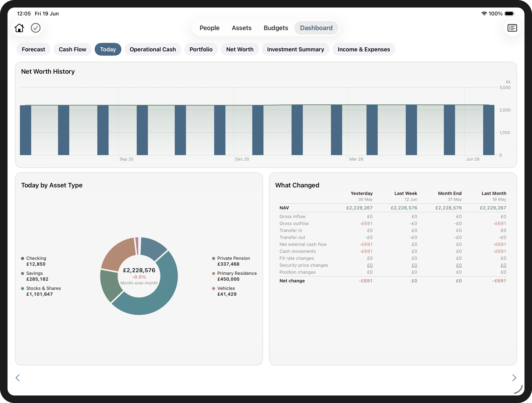532x403 pixels.
Task: Go to previous page with left chevron
Action: tap(17, 378)
